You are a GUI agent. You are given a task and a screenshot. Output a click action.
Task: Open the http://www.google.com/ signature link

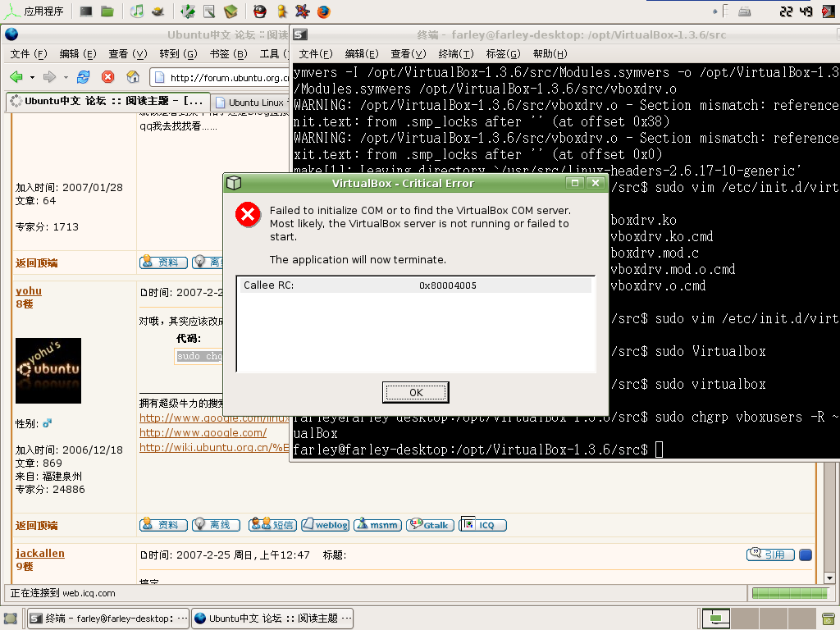pyautogui.click(x=203, y=433)
